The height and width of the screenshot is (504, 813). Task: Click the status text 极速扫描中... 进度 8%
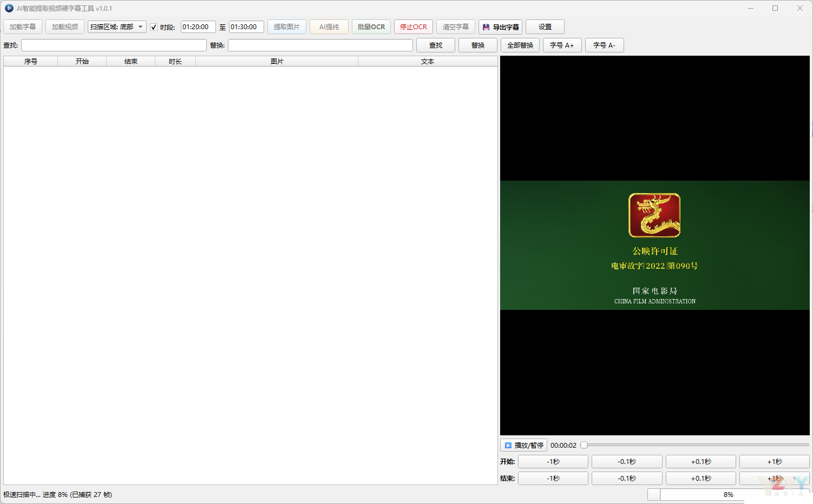(x=36, y=495)
